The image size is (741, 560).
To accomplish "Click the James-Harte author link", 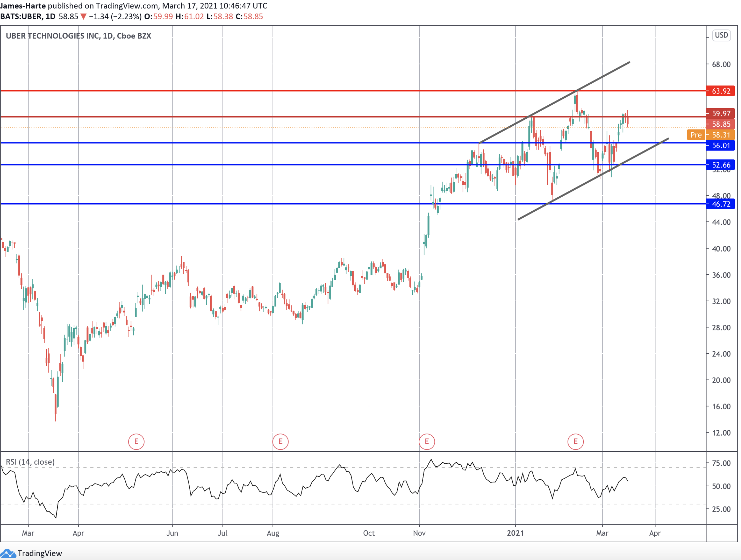I will pos(23,6).
